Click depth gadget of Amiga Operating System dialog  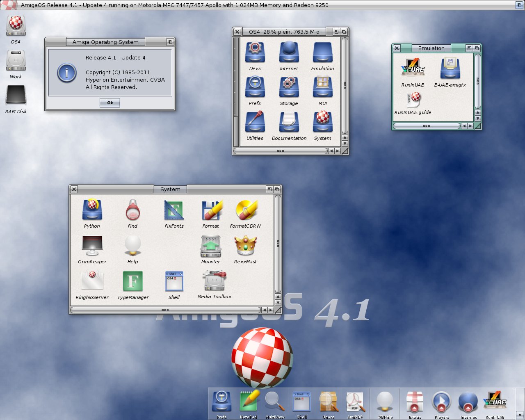pos(170,42)
